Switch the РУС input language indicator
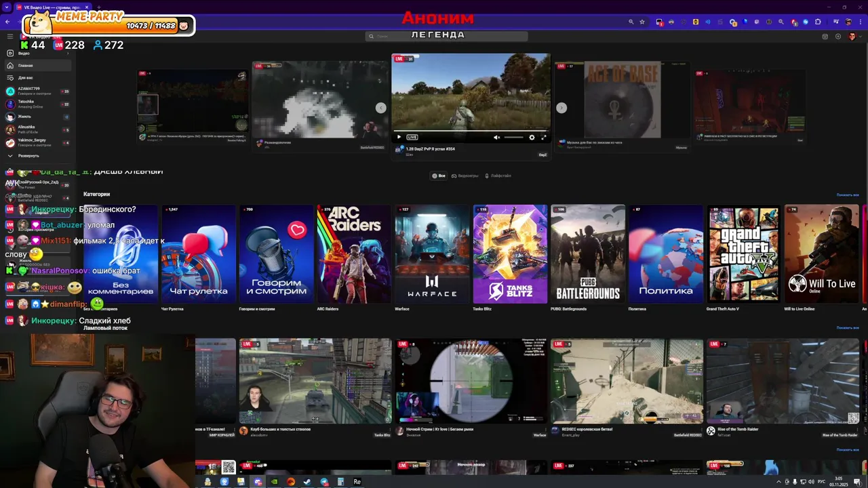Screen dimensions: 868x488 coord(821,482)
